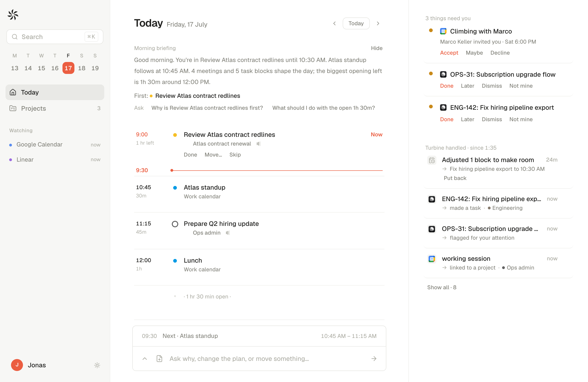The height and width of the screenshot is (382, 588).
Task: Click priority bars icon beside Ops admin
Action: 228,233
